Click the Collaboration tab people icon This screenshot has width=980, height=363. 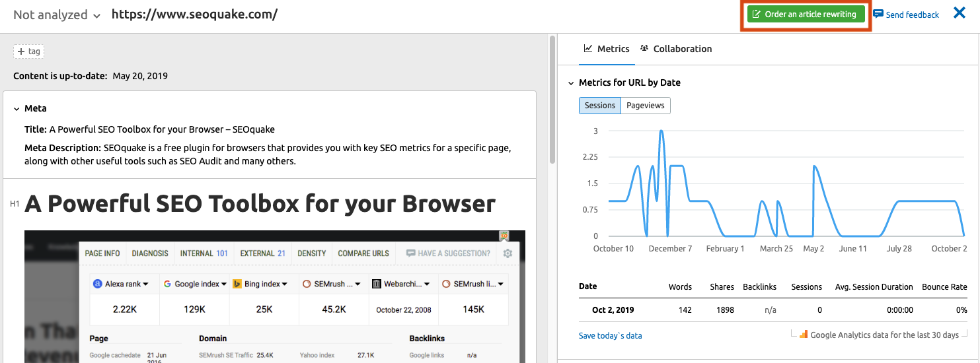coord(644,49)
